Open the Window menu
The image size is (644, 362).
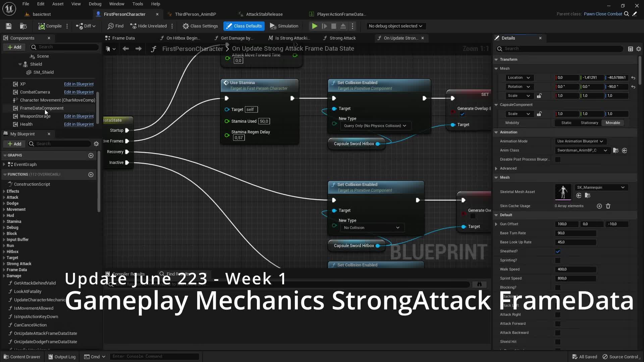click(x=116, y=4)
